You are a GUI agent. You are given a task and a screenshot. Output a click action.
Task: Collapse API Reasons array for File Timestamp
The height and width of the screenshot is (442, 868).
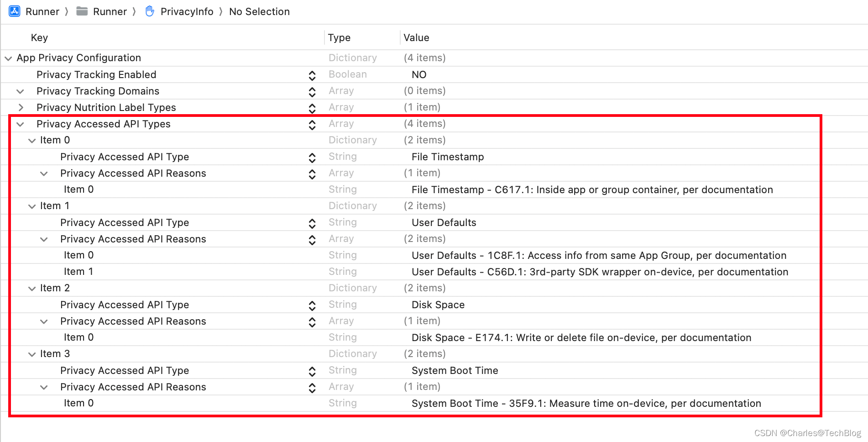coord(44,174)
